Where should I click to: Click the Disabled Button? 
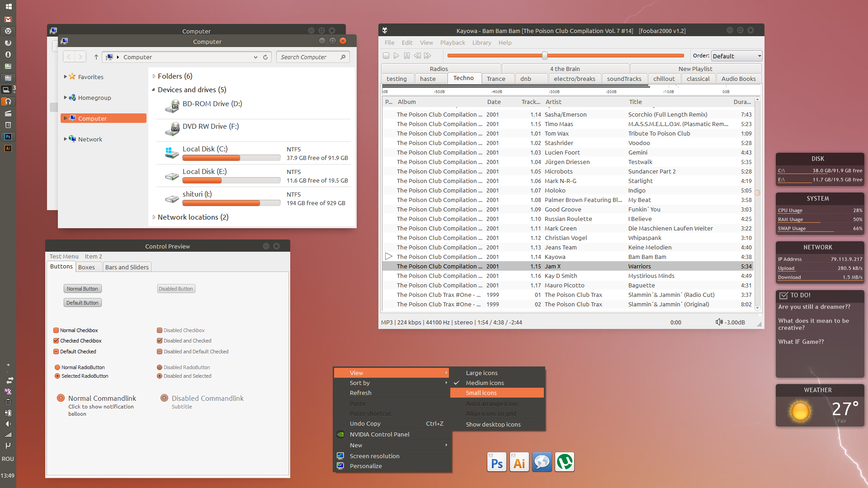click(x=176, y=289)
